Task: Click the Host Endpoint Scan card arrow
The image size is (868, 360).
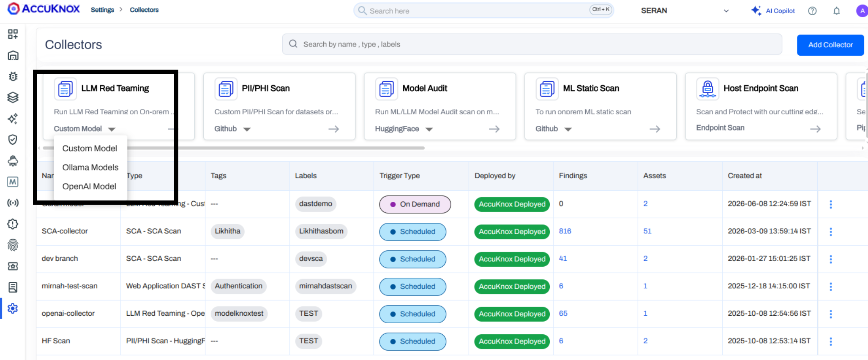Action: [x=816, y=129]
